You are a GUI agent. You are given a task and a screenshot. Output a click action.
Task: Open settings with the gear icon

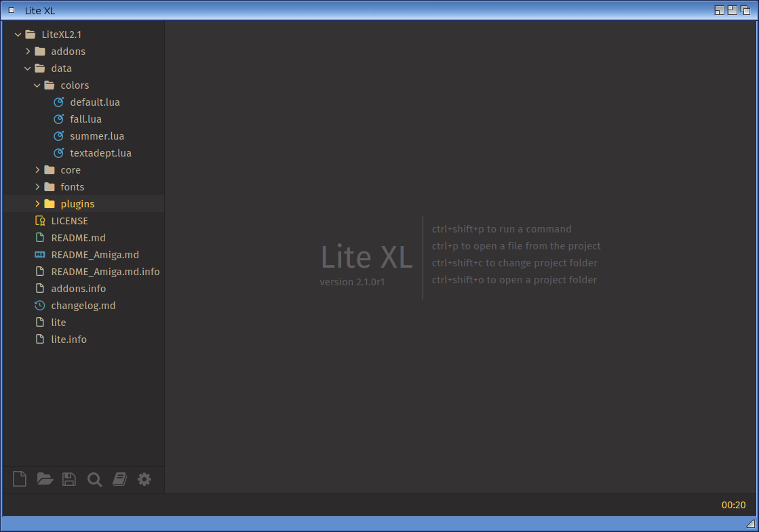pyautogui.click(x=144, y=478)
